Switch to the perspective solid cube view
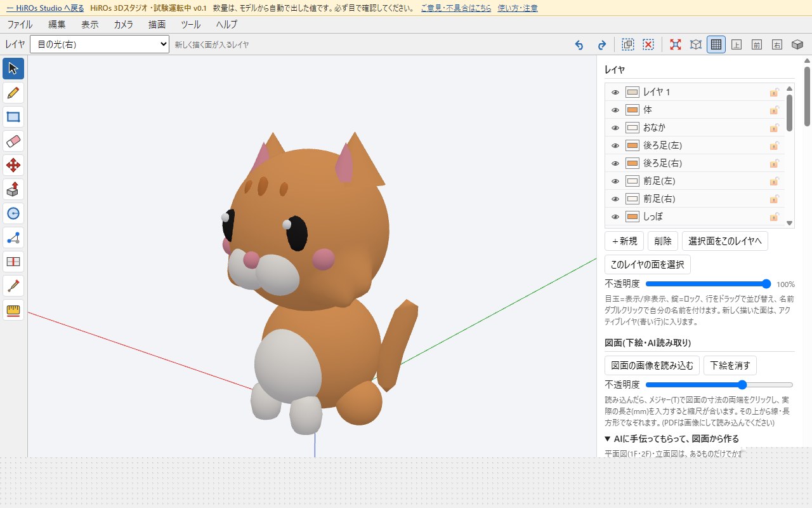Image resolution: width=812 pixels, height=508 pixels. (797, 44)
